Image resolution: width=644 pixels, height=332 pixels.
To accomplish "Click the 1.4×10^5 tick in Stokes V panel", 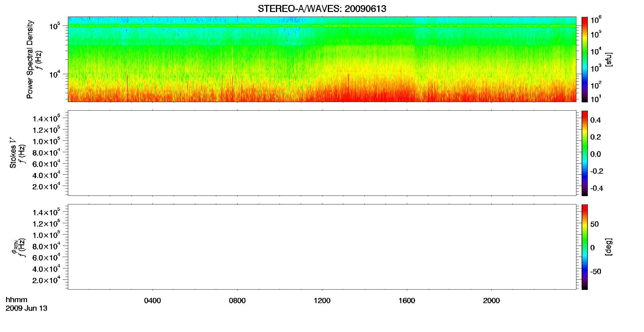I will pos(46,118).
